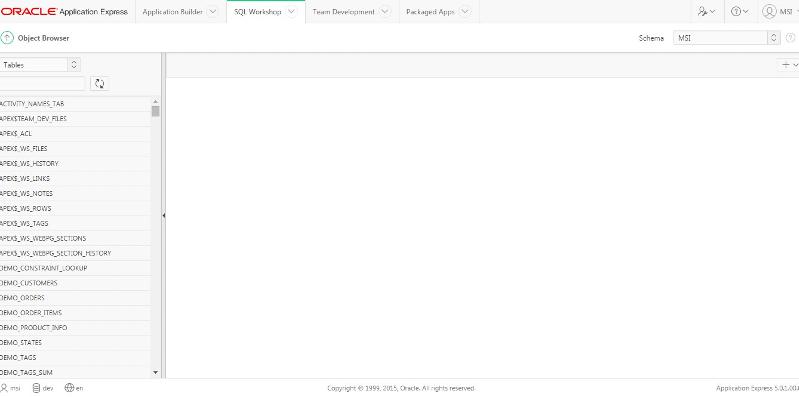Click the Object Browser title text

(43, 38)
